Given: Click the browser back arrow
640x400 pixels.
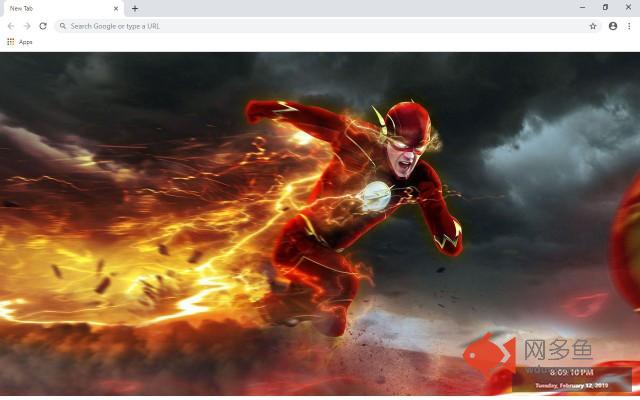Looking at the screenshot, I should 11,26.
